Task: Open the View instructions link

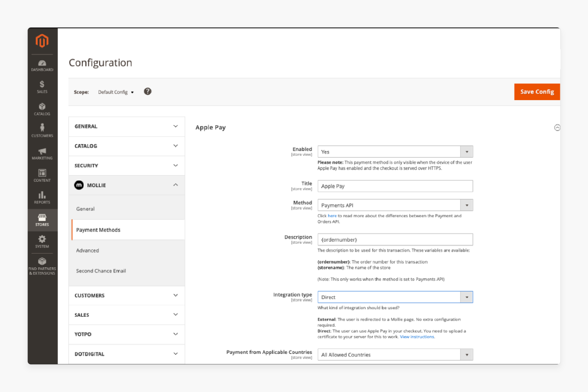Action: 417,337
